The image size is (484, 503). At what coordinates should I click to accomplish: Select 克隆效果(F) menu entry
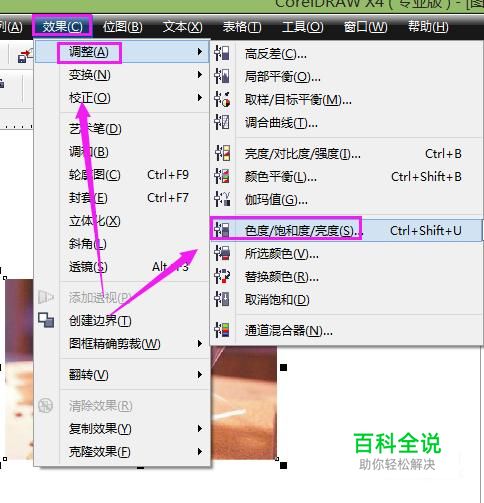[122, 451]
